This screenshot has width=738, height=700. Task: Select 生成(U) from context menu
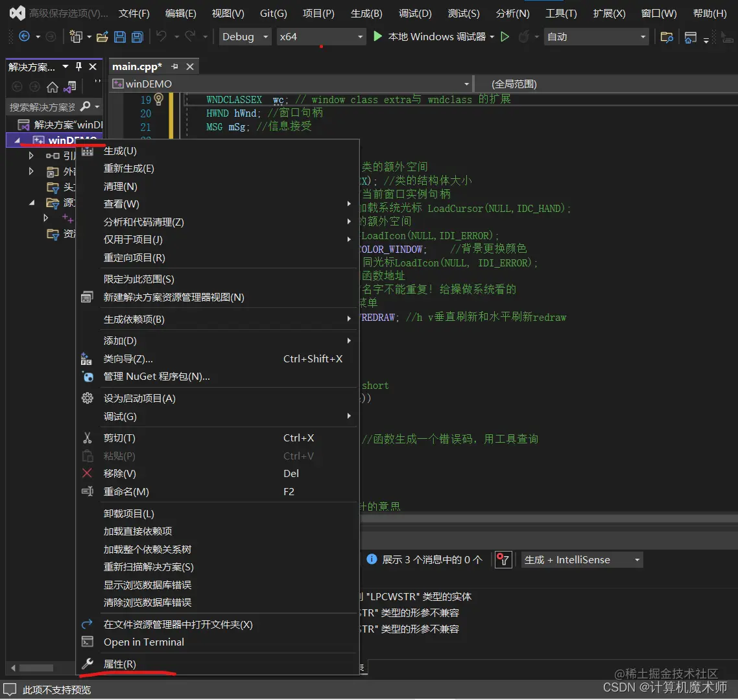[217, 151]
